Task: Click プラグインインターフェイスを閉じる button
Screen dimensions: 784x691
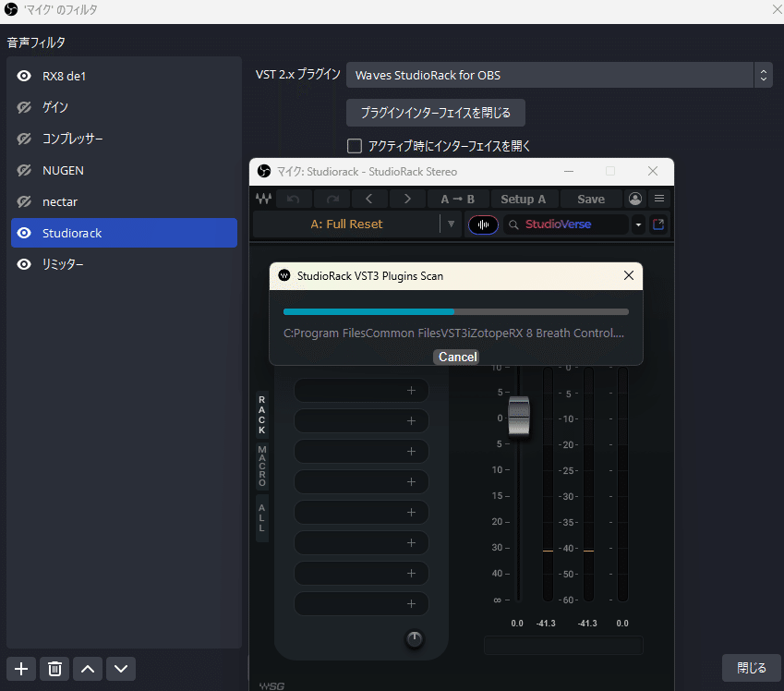Action: [x=435, y=113]
